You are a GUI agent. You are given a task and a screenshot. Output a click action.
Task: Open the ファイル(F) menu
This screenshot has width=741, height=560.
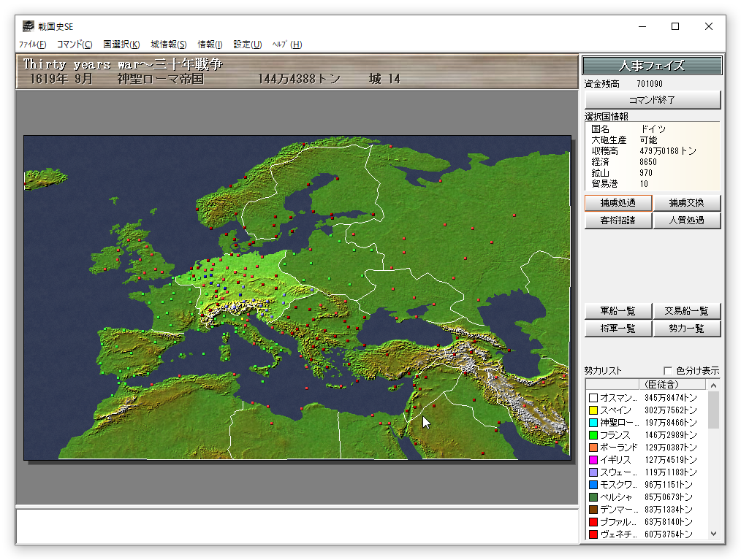click(32, 45)
